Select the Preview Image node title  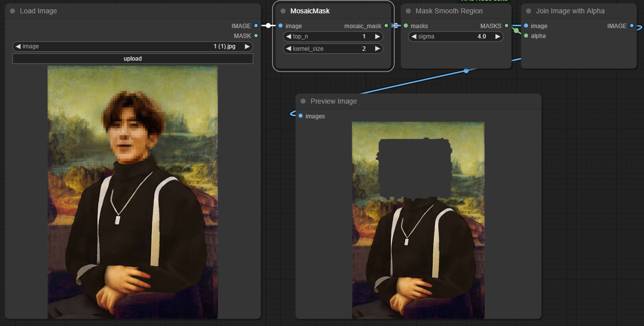(334, 101)
